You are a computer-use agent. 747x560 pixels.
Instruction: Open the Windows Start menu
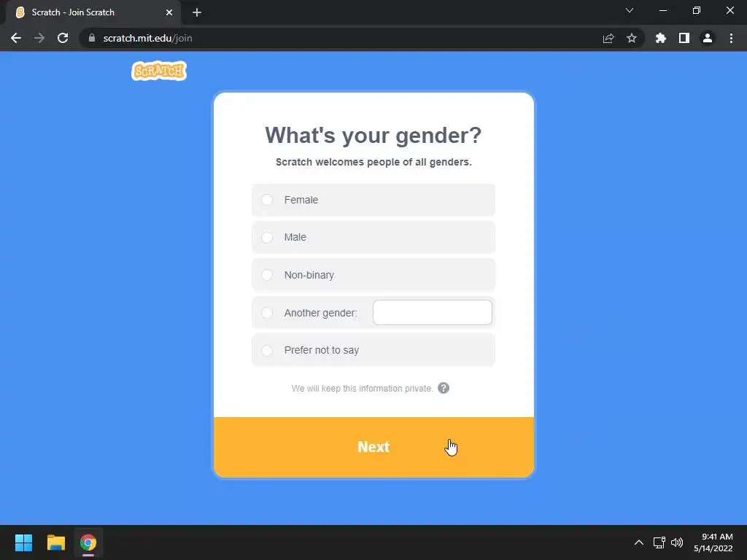[23, 542]
